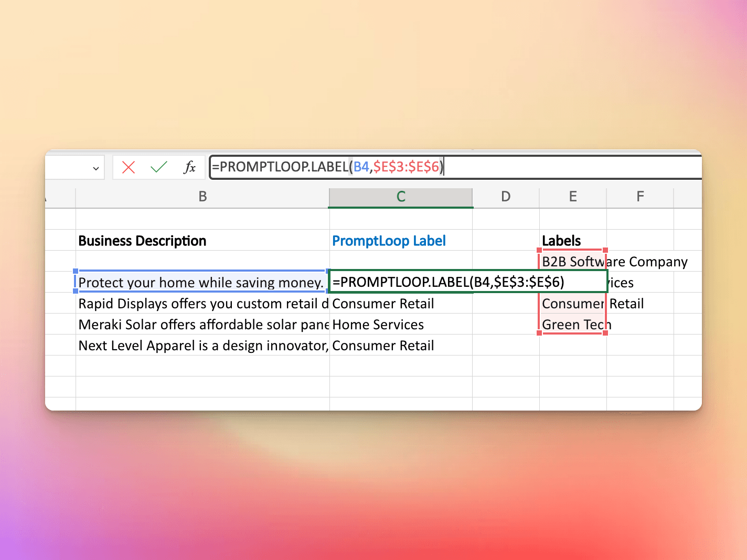Click the Home Services result cell

coord(378,324)
